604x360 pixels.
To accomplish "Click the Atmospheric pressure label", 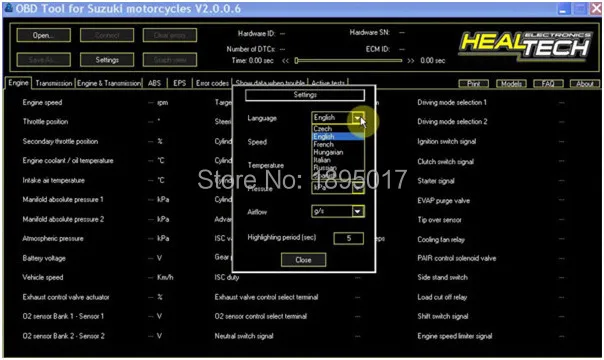I will click(x=53, y=238).
